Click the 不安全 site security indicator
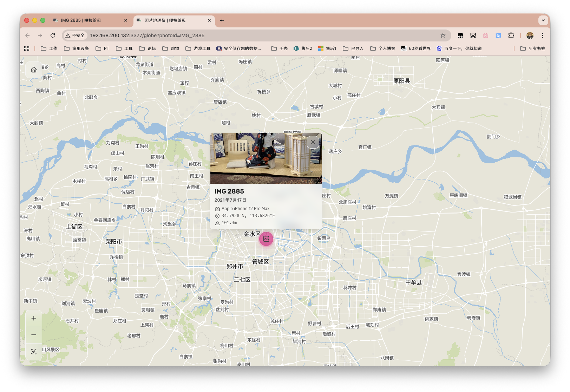This screenshot has height=392, width=570. pos(75,35)
